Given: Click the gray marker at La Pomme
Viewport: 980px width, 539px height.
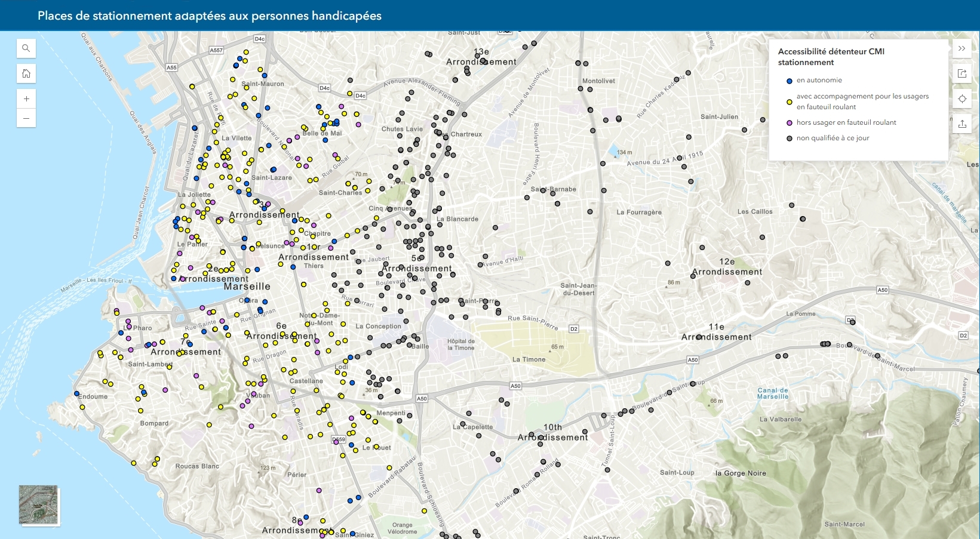Looking at the screenshot, I should (x=852, y=322).
